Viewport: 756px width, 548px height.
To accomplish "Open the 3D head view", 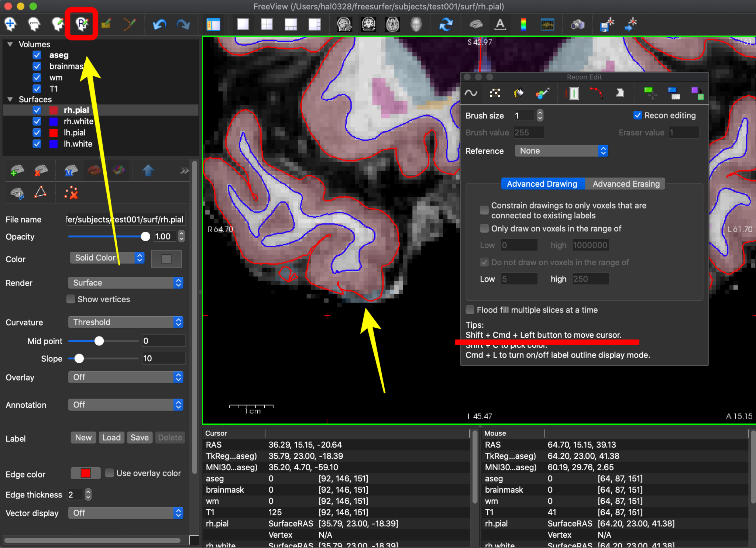I will click(x=416, y=24).
